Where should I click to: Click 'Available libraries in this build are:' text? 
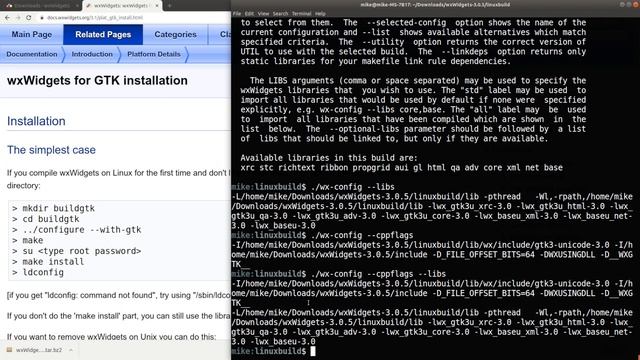point(329,158)
